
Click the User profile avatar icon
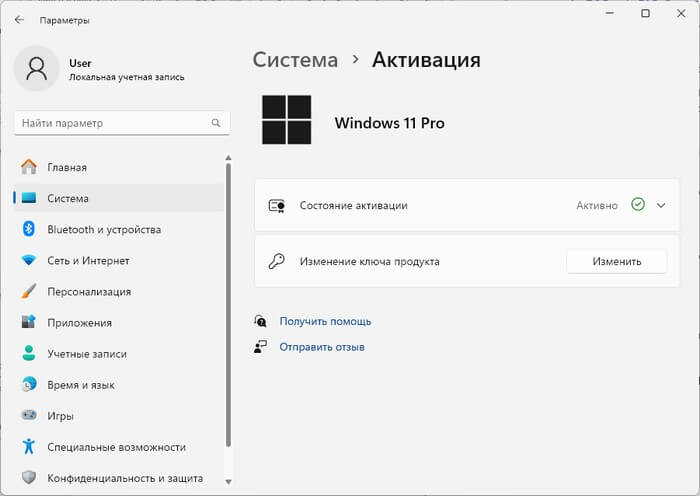pos(37,68)
